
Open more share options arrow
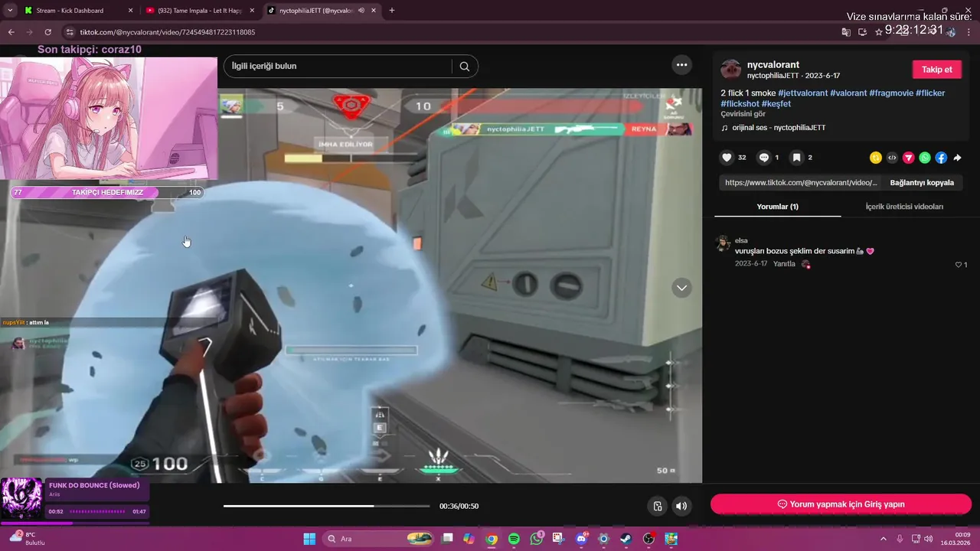(957, 158)
